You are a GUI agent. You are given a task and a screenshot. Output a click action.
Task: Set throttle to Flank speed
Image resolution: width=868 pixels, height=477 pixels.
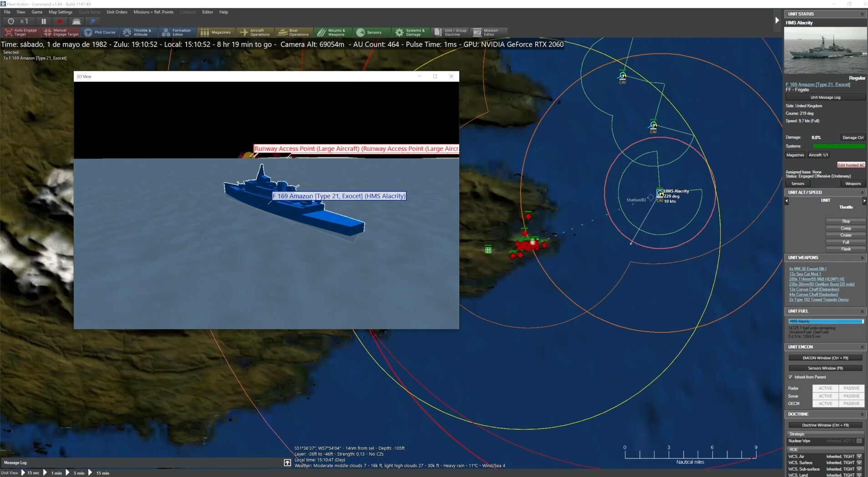coord(846,249)
